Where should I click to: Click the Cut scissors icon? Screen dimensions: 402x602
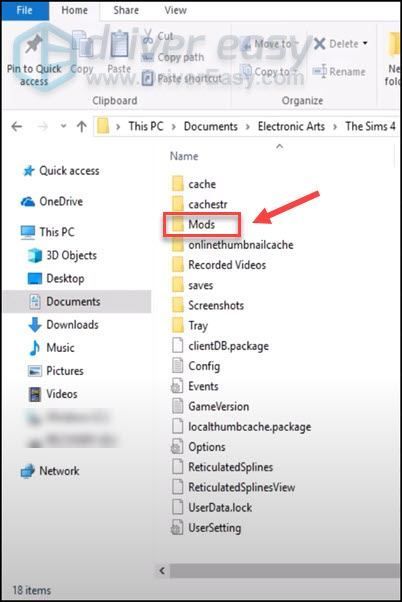148,36
